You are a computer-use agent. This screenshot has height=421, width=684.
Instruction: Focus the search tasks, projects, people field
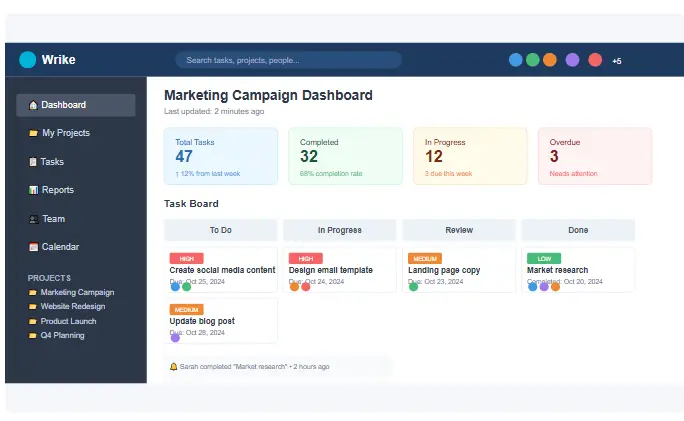[x=288, y=60]
